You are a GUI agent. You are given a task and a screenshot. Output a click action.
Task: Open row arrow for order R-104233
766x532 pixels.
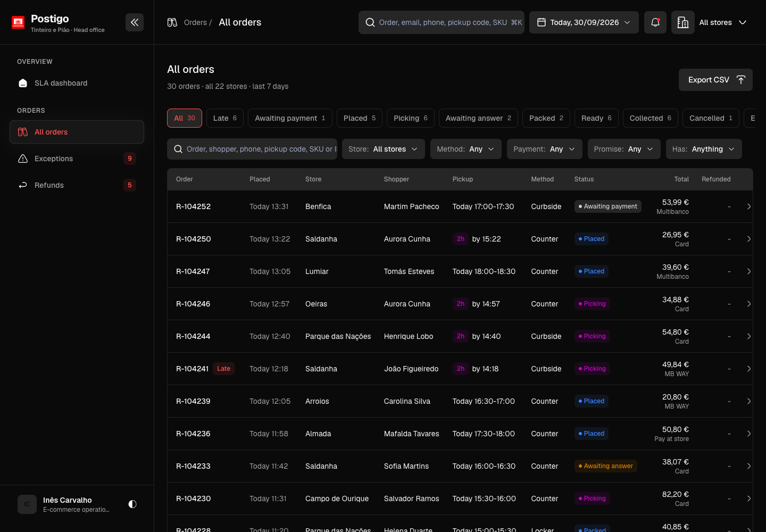point(748,466)
